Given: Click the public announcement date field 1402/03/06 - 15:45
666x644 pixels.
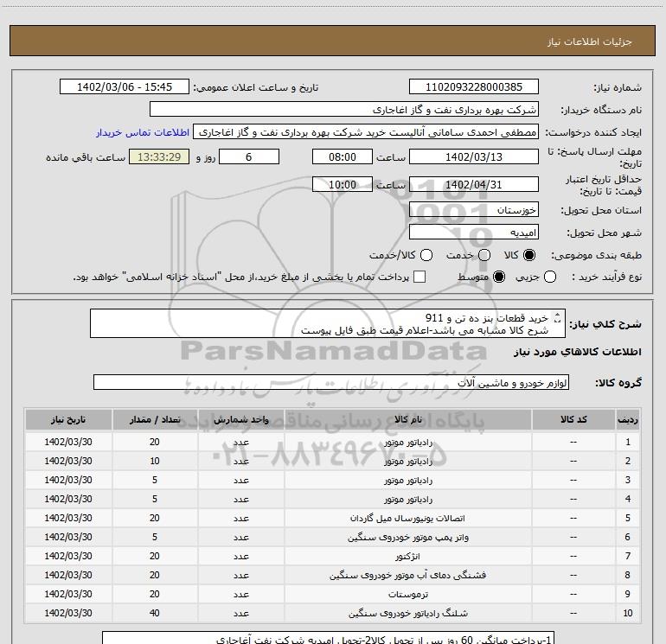Looking at the screenshot, I should (125, 87).
